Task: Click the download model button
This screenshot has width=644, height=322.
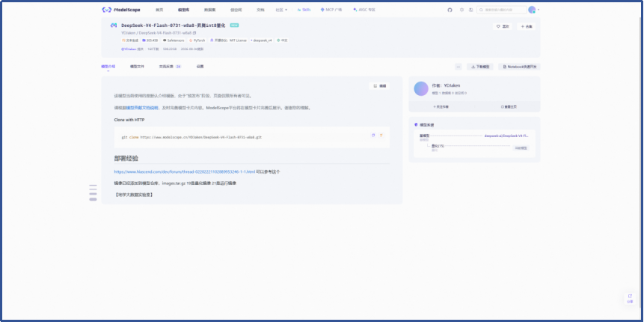Action: tap(480, 67)
